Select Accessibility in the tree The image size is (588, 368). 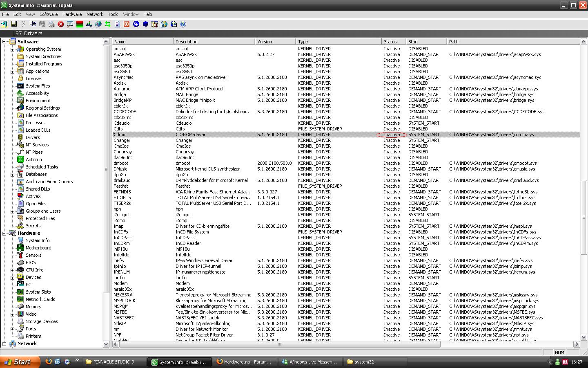pyautogui.click(x=37, y=93)
